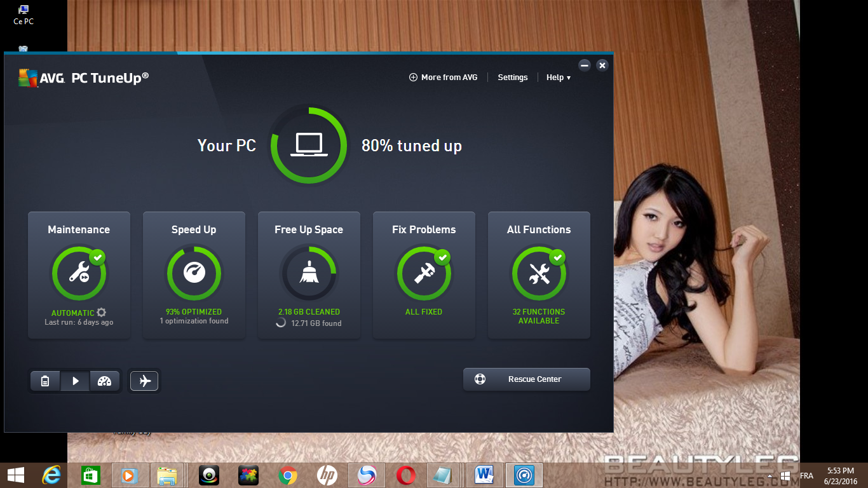The width and height of the screenshot is (868, 488).
Task: Launch Opera browser from taskbar
Action: click(406, 475)
